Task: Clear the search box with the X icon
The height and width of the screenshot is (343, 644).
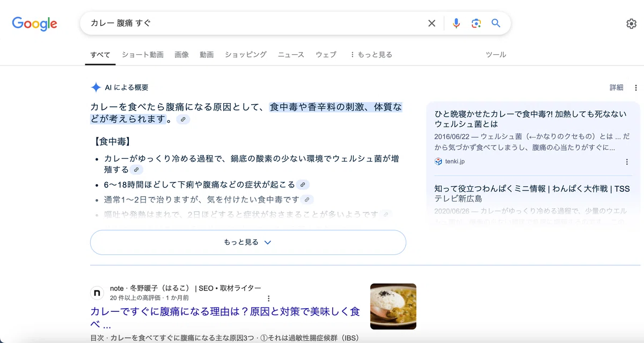Action: [431, 23]
